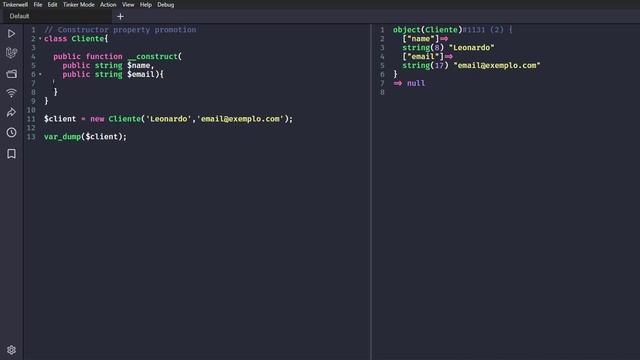This screenshot has height=360, width=640.
Task: Click 'object(Cliente)' in output pane
Action: tap(427, 30)
